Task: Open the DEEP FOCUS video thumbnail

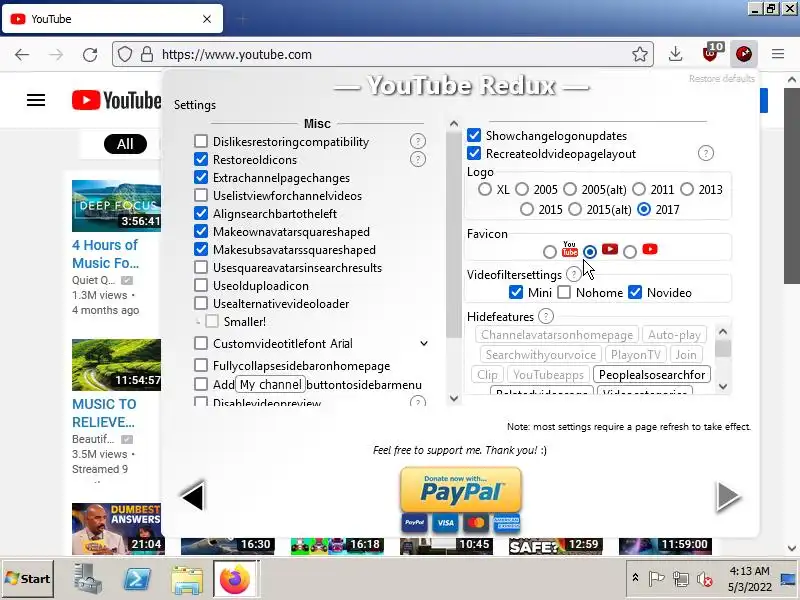Action: (x=116, y=206)
